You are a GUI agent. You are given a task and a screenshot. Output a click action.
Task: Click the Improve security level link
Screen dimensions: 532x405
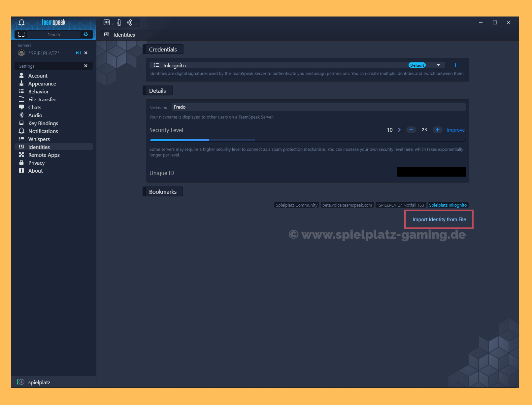(x=455, y=130)
